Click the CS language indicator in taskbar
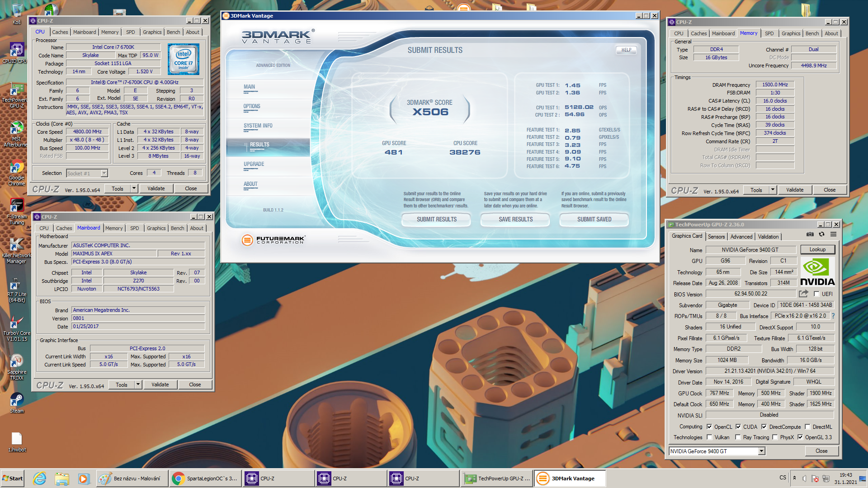This screenshot has width=868, height=488. pos(783,478)
